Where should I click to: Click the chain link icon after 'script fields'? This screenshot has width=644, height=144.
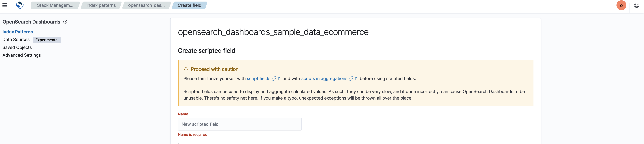[x=274, y=78]
